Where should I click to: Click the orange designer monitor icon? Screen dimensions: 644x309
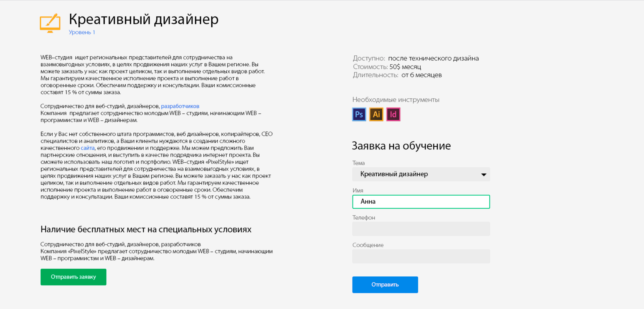coord(50,23)
